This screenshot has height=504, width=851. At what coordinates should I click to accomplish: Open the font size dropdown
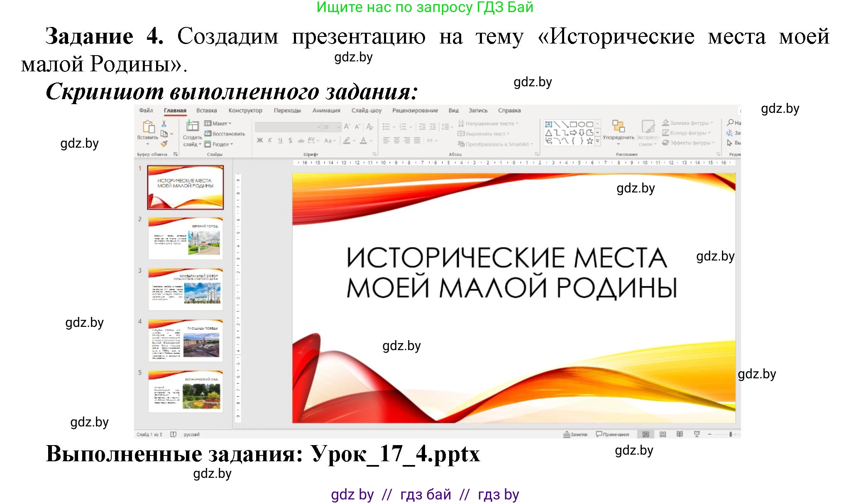pos(339,127)
